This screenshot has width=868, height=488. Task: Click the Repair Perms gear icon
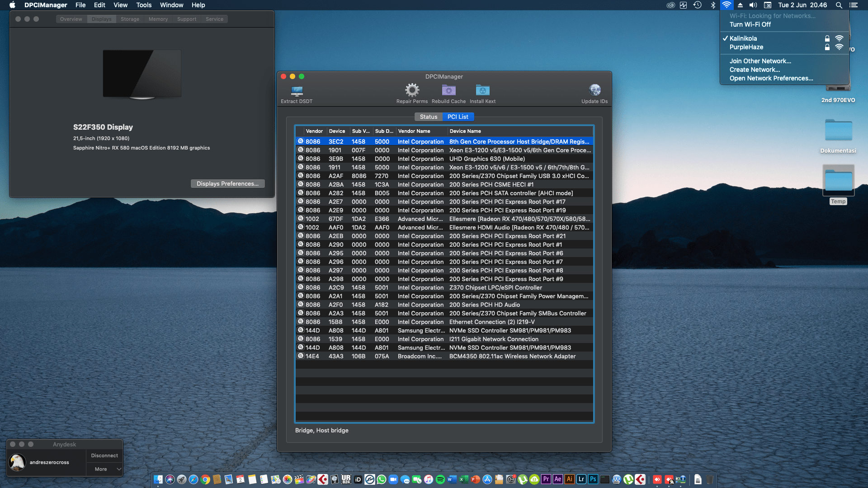tap(411, 90)
